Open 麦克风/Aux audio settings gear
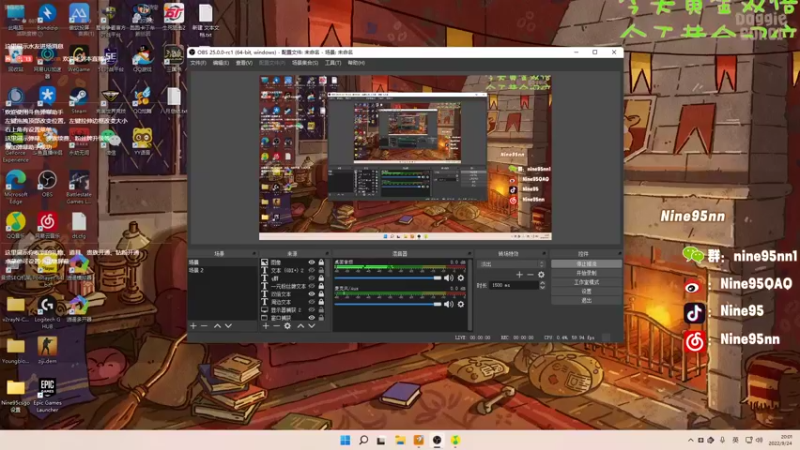 pyautogui.click(x=461, y=304)
